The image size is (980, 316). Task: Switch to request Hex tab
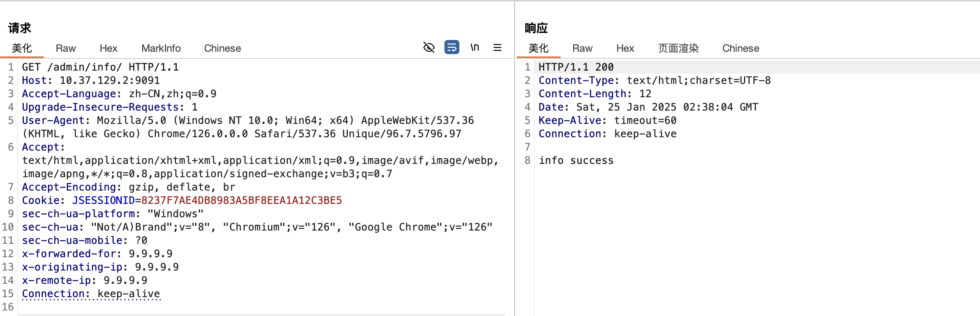pos(108,48)
